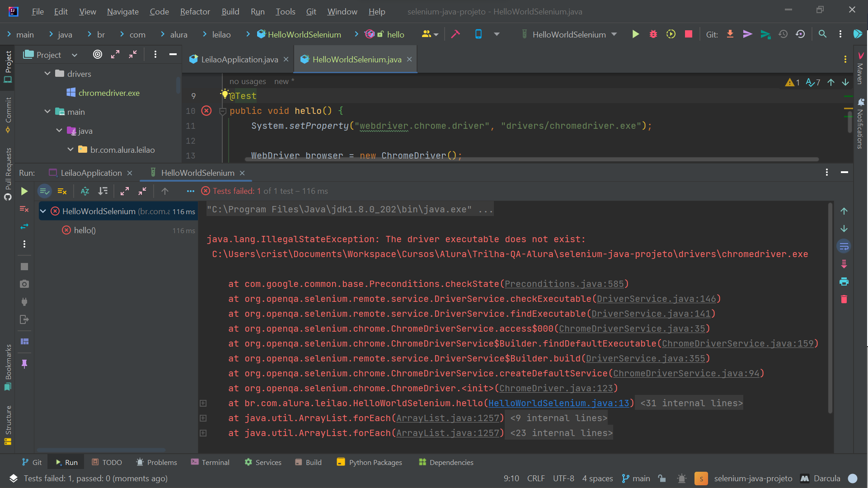
Task: Open device manager phone icon
Action: click(x=479, y=34)
